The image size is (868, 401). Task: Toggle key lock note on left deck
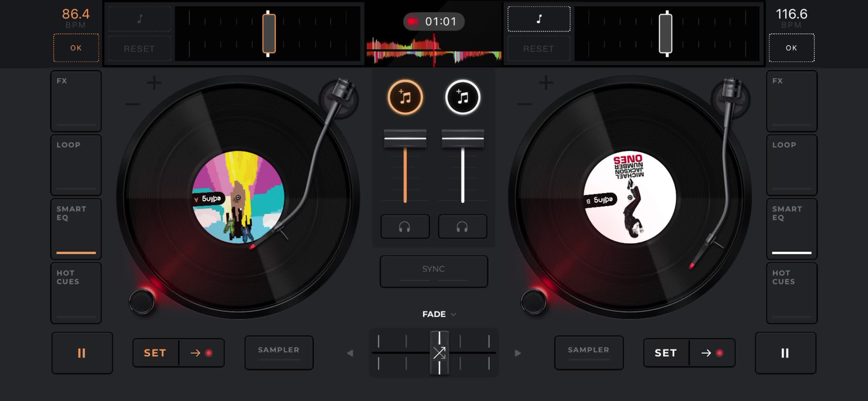tap(140, 19)
